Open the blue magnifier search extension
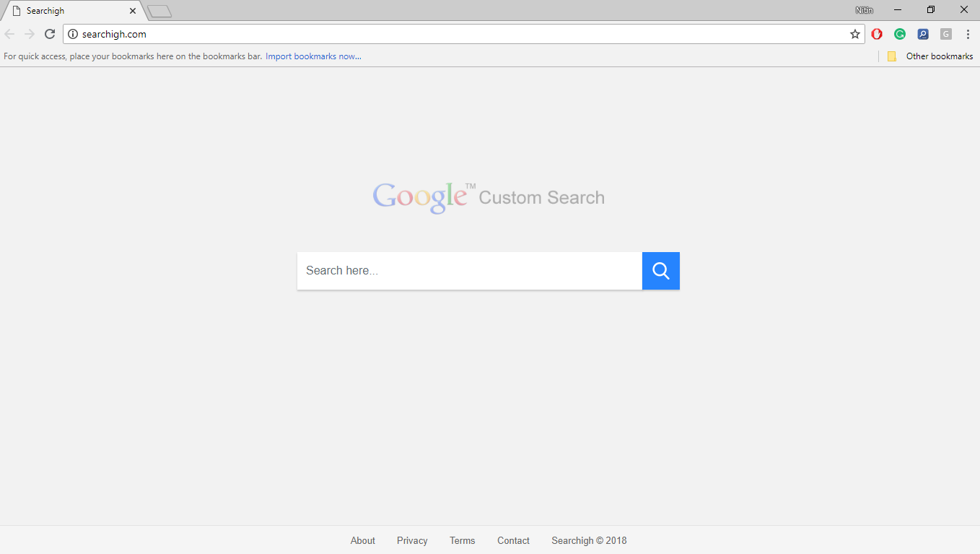This screenshot has height=554, width=980. pyautogui.click(x=923, y=33)
